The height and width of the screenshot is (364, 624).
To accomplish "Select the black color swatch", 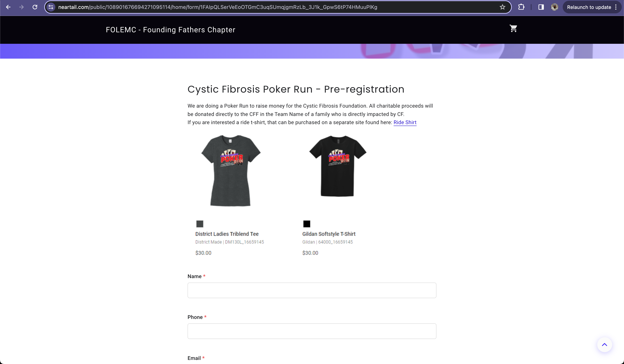I will (307, 224).
